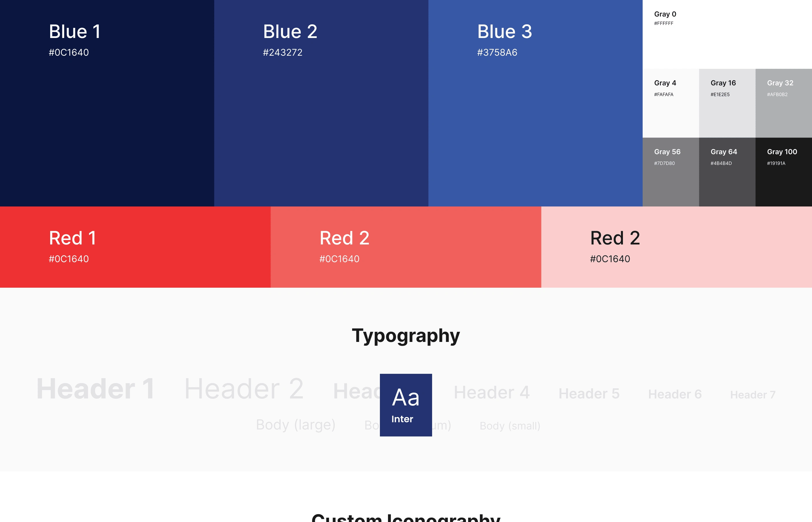Viewport: 812px width, 522px height.
Task: Choose the Gray 0 white swatch
Action: [727, 34]
